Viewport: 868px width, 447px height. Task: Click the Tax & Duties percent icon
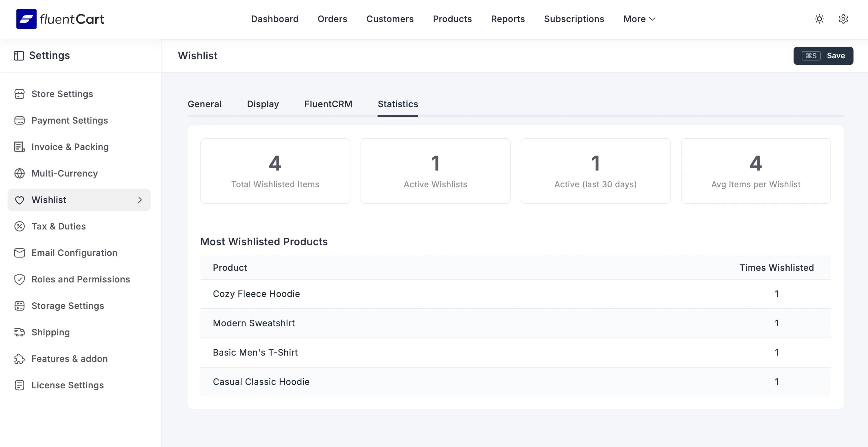[x=20, y=226]
